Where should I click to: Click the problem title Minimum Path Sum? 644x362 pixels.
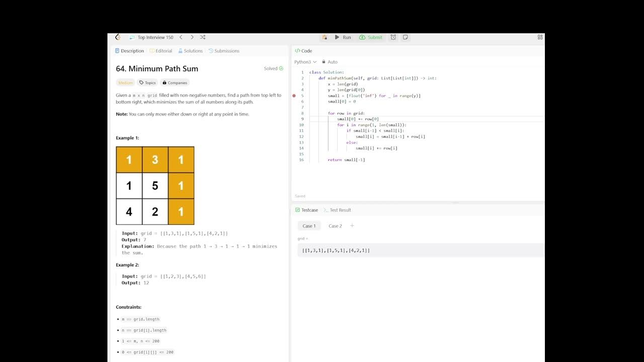(x=157, y=69)
